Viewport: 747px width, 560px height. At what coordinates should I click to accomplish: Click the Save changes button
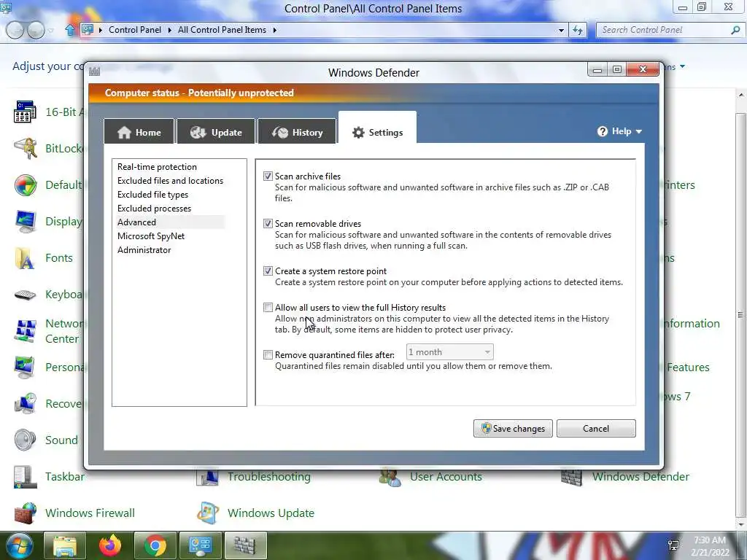[x=513, y=428]
